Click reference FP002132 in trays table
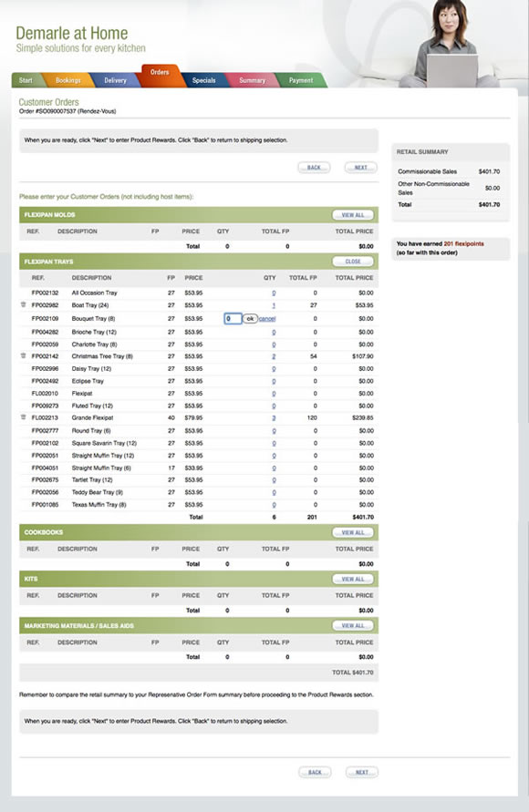 coord(45,293)
